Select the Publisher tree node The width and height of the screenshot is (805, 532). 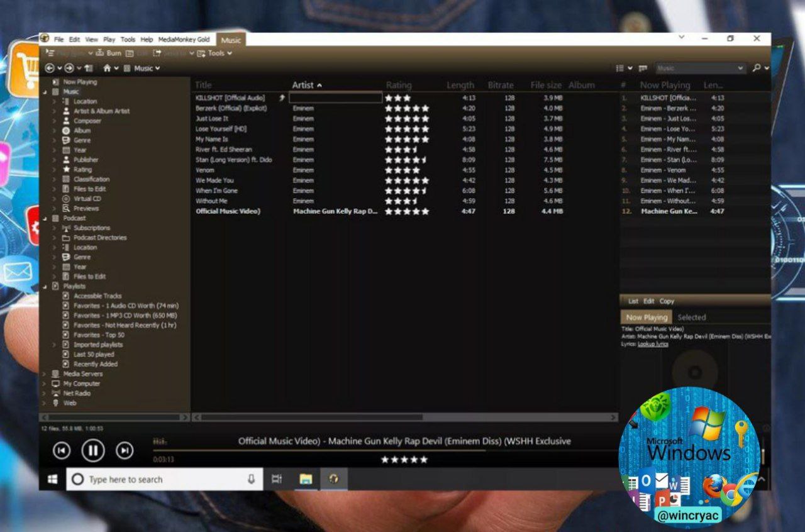[x=86, y=160]
